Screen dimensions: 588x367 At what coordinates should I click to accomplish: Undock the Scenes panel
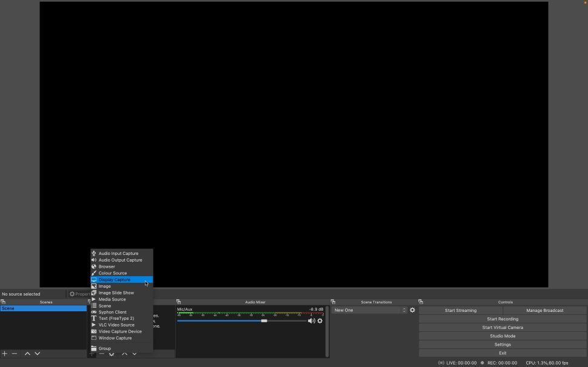[3, 302]
